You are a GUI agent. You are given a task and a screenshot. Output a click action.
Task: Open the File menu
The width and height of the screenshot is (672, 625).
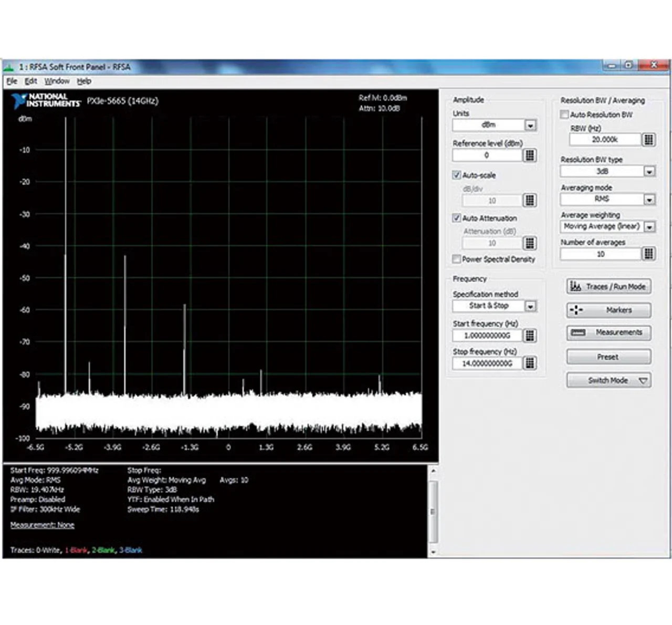click(x=12, y=81)
